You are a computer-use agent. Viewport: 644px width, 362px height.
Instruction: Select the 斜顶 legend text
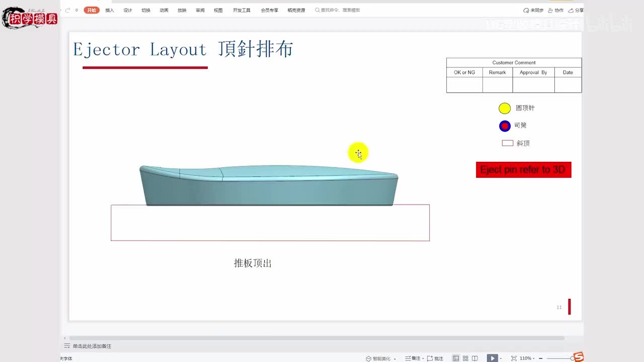point(523,143)
